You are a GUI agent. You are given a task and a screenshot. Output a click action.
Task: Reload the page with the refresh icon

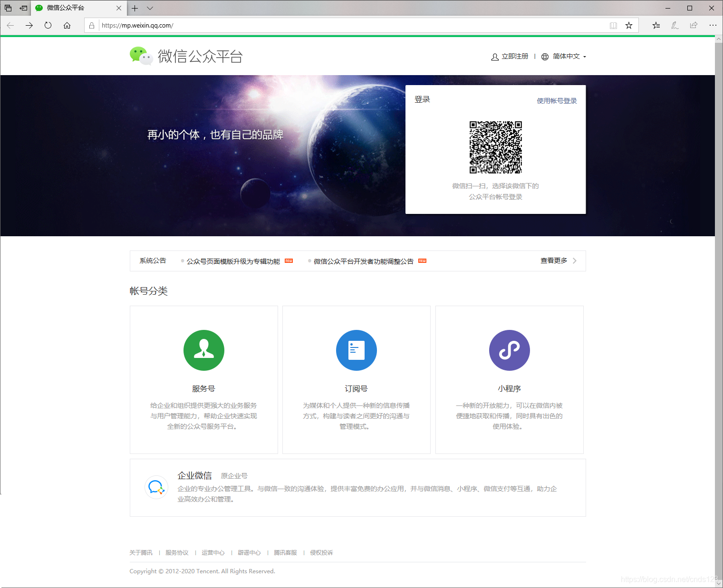tap(48, 25)
